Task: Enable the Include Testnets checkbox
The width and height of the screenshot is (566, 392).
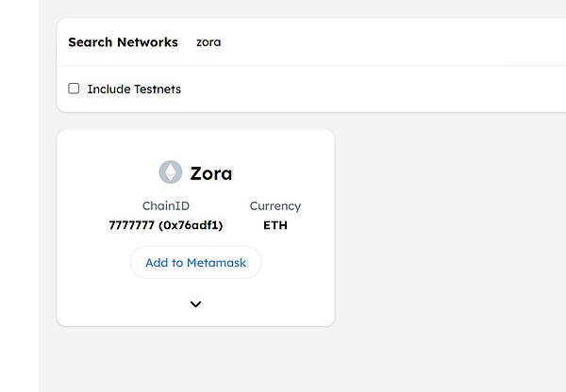Action: [x=74, y=89]
